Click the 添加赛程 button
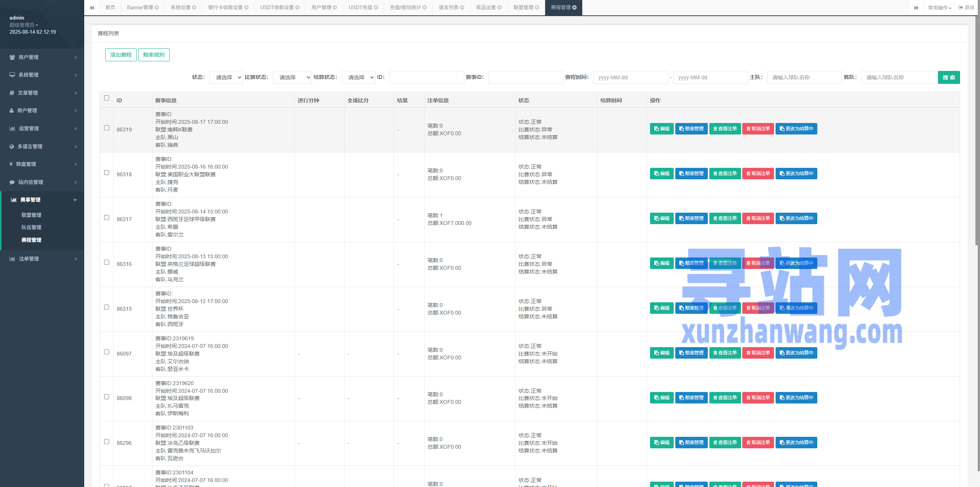The height and width of the screenshot is (487, 980). point(121,55)
